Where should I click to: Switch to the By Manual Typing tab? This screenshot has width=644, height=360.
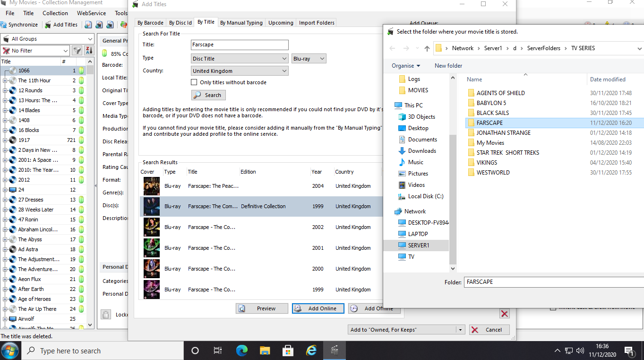(x=241, y=23)
